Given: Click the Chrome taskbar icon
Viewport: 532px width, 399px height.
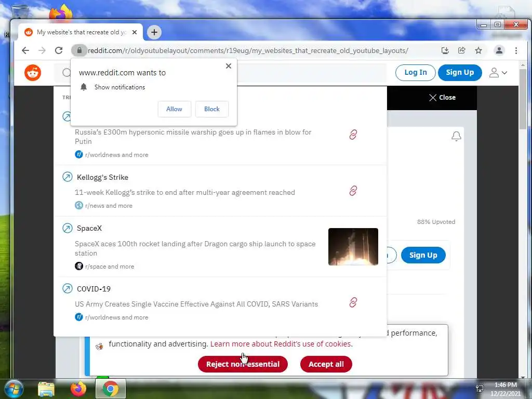Looking at the screenshot, I should (x=110, y=389).
